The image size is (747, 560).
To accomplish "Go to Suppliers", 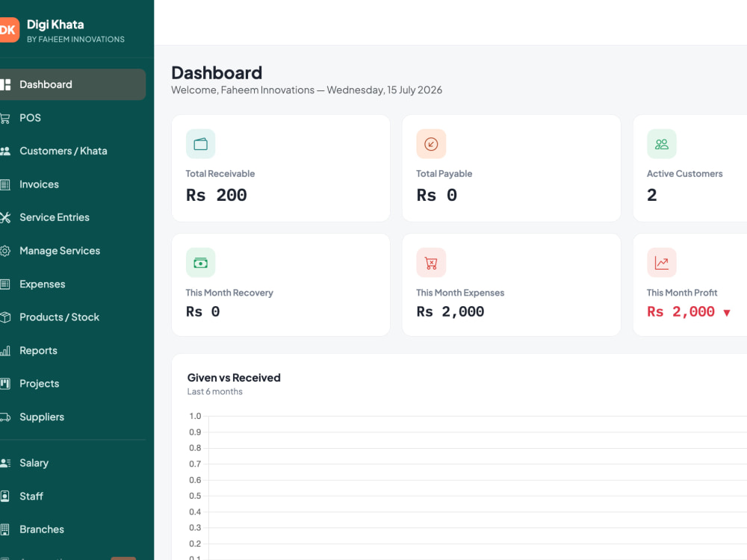I will [73, 417].
